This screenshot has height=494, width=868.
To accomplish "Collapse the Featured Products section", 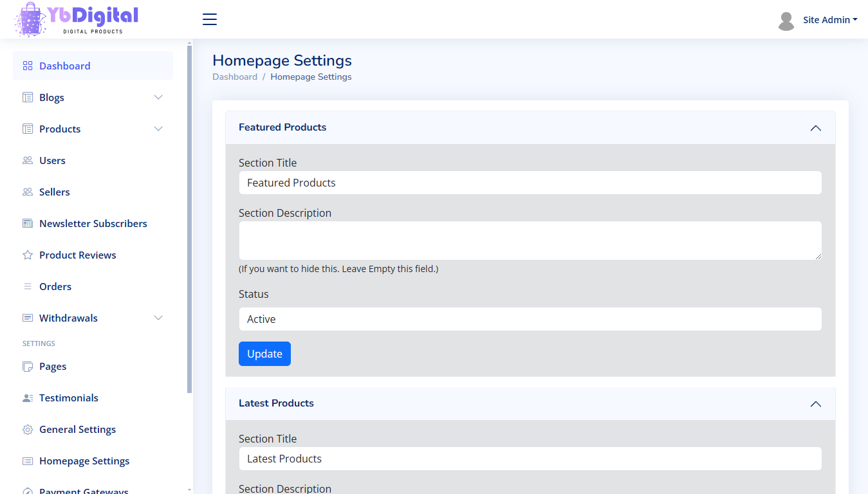I will point(815,128).
